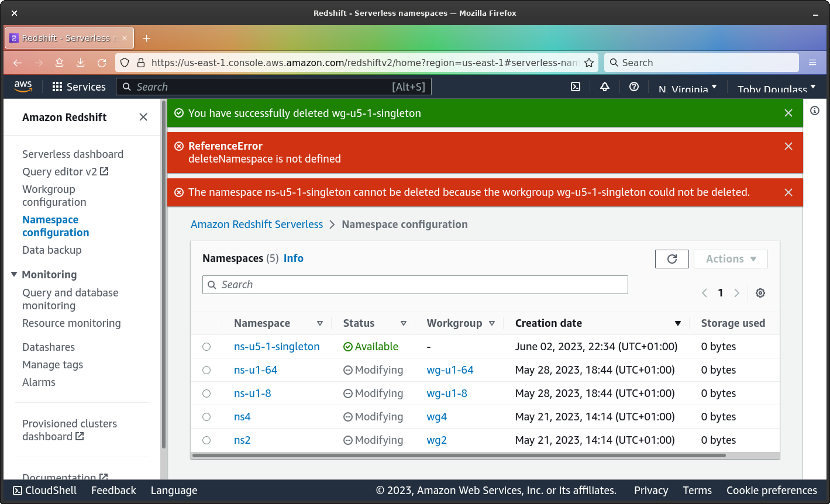
Task: Open Serverless dashboard
Action: tap(73, 154)
